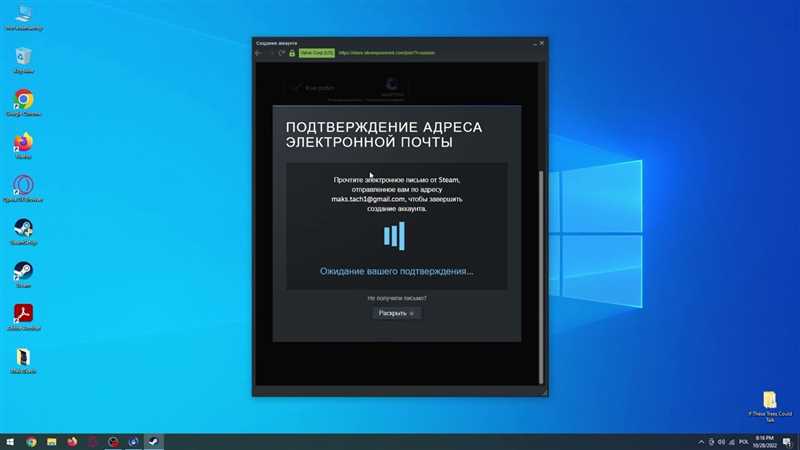The image size is (800, 450).
Task: Open the notification center icon
Action: [x=787, y=442]
